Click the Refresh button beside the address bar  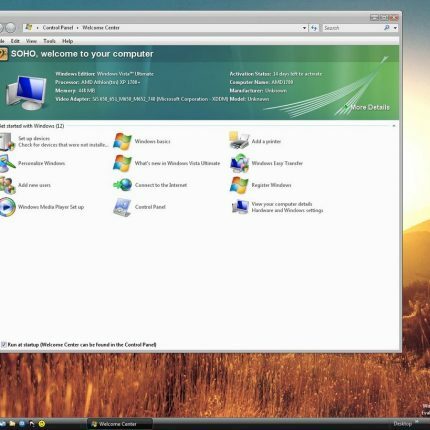[314, 28]
